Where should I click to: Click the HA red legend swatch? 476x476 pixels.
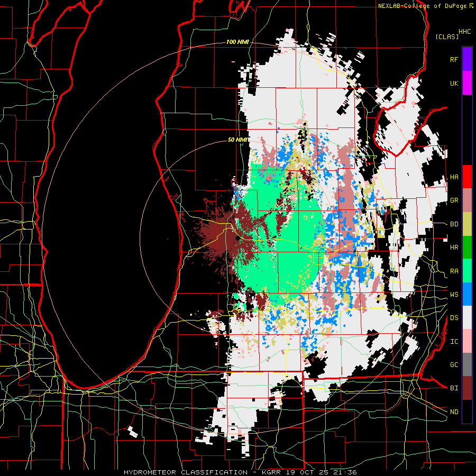coord(467,177)
